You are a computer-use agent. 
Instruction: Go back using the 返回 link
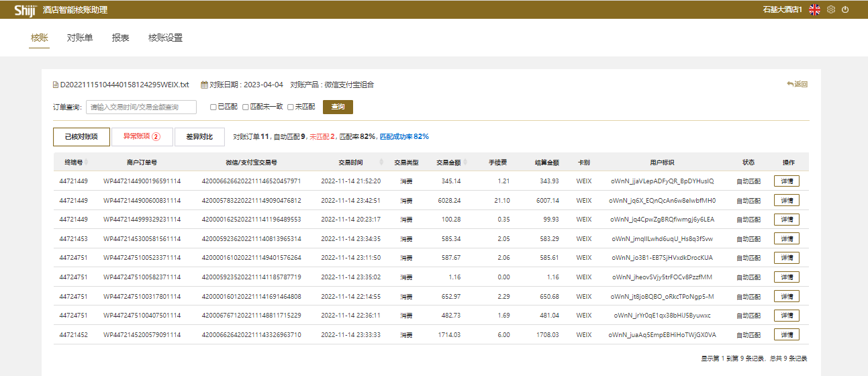[x=798, y=85]
